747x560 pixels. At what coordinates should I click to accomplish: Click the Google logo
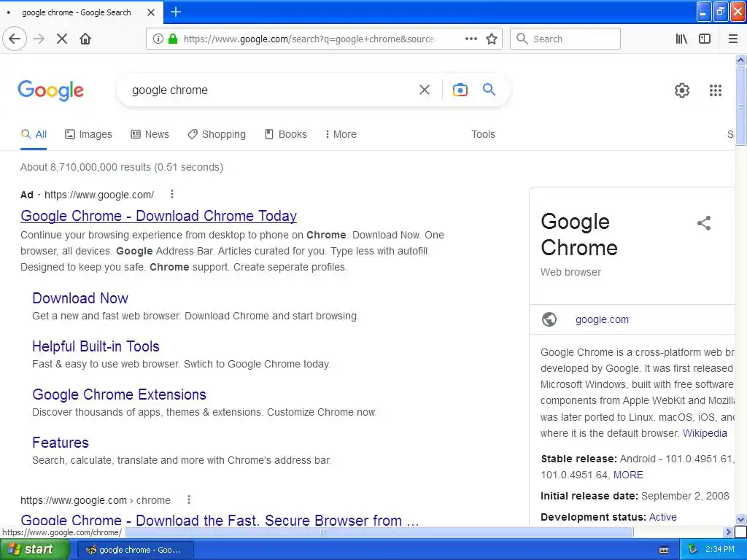pos(50,90)
